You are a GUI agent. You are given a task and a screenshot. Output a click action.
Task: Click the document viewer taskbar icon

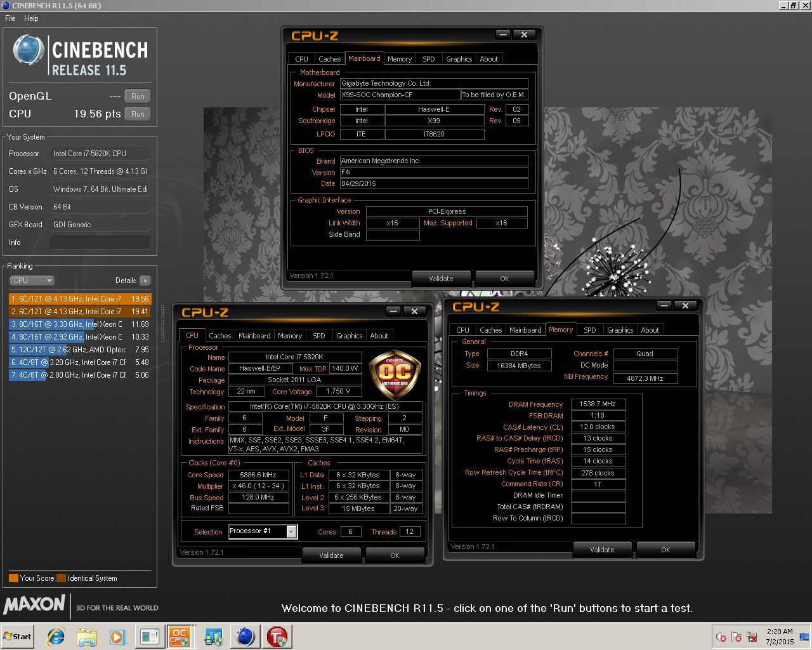pos(149,636)
